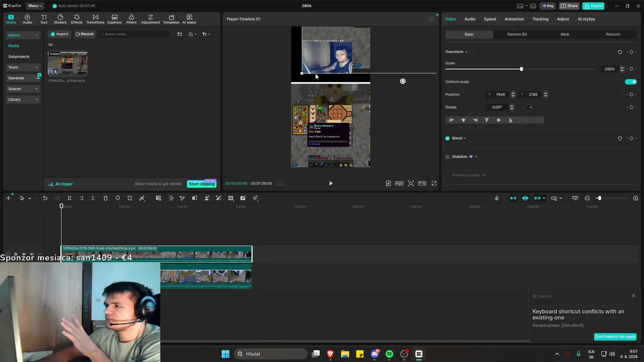
Task: Enter full screen player preview
Action: pyautogui.click(x=434, y=184)
